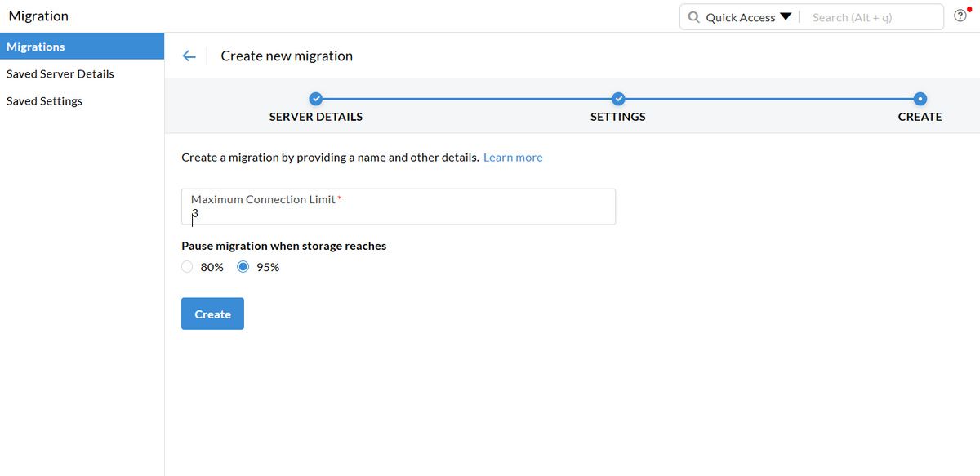980x476 pixels.
Task: Click the Create step circle indicator
Action: [x=920, y=98]
